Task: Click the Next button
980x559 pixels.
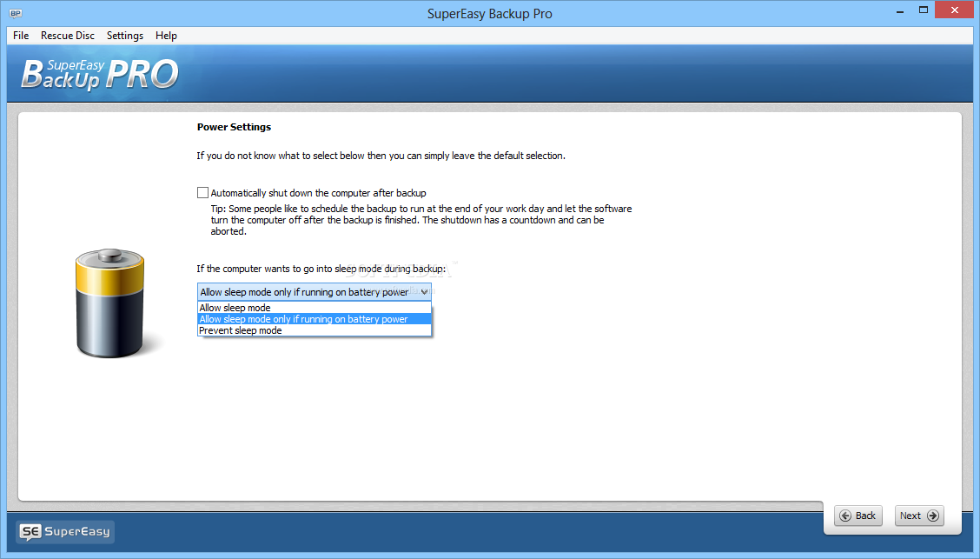Action: [919, 516]
